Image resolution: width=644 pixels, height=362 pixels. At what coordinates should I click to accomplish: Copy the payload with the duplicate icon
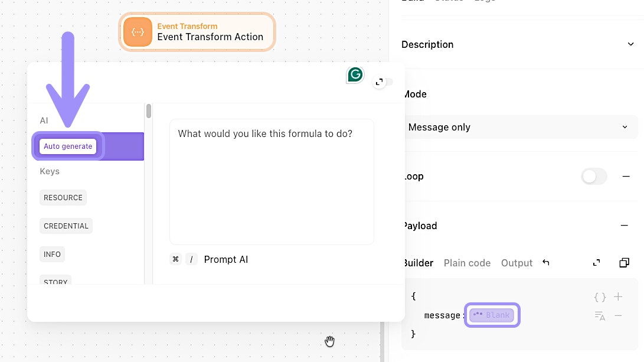click(624, 263)
